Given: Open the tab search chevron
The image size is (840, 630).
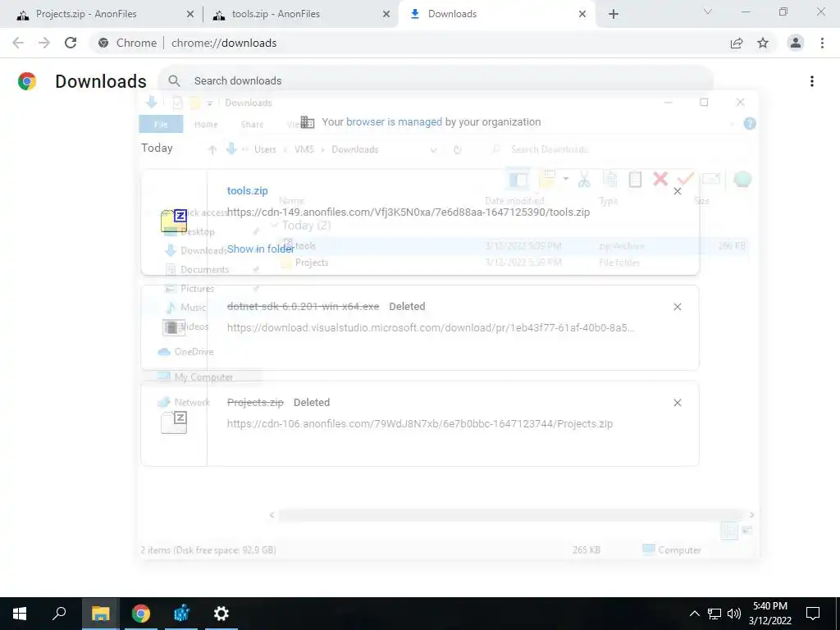Looking at the screenshot, I should click(x=708, y=11).
